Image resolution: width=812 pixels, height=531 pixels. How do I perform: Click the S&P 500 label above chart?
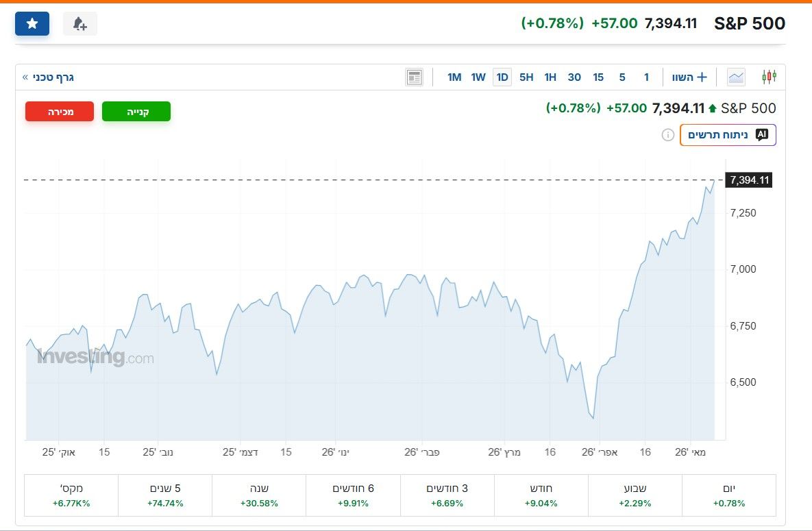748,108
